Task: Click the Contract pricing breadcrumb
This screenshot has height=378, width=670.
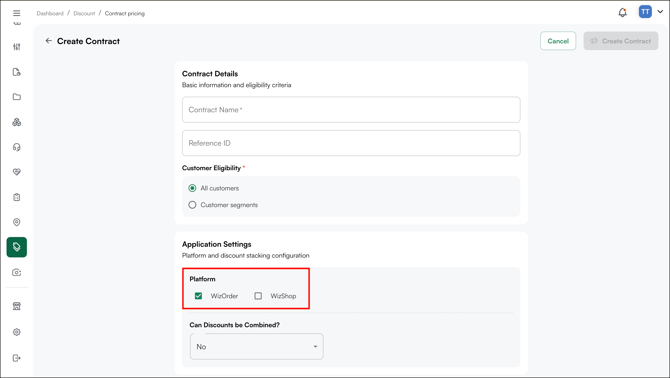Action: click(x=125, y=13)
